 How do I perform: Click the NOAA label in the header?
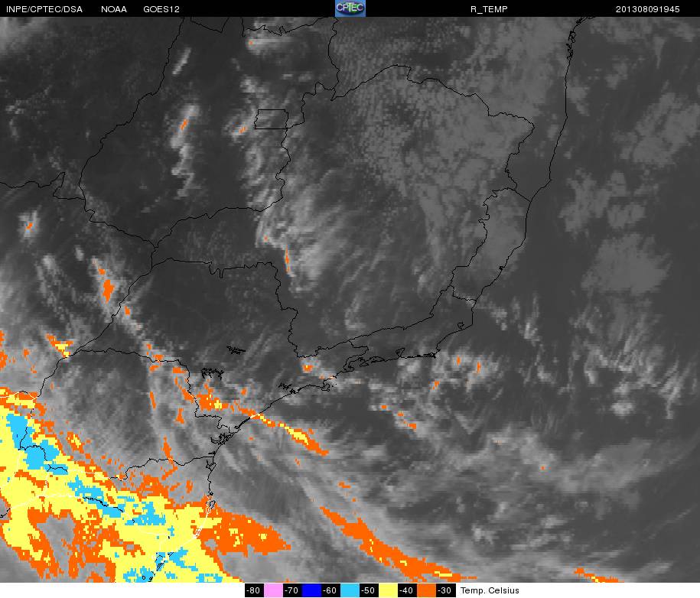click(x=114, y=9)
